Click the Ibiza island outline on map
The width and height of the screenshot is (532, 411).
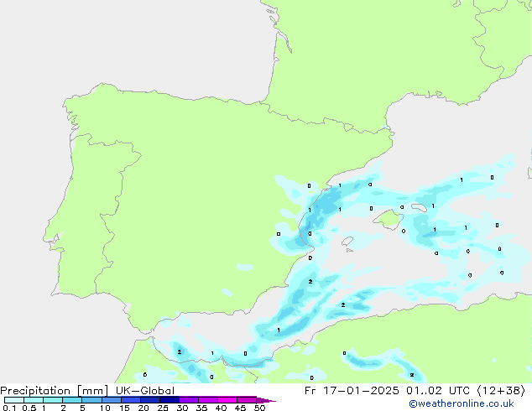click(x=347, y=242)
